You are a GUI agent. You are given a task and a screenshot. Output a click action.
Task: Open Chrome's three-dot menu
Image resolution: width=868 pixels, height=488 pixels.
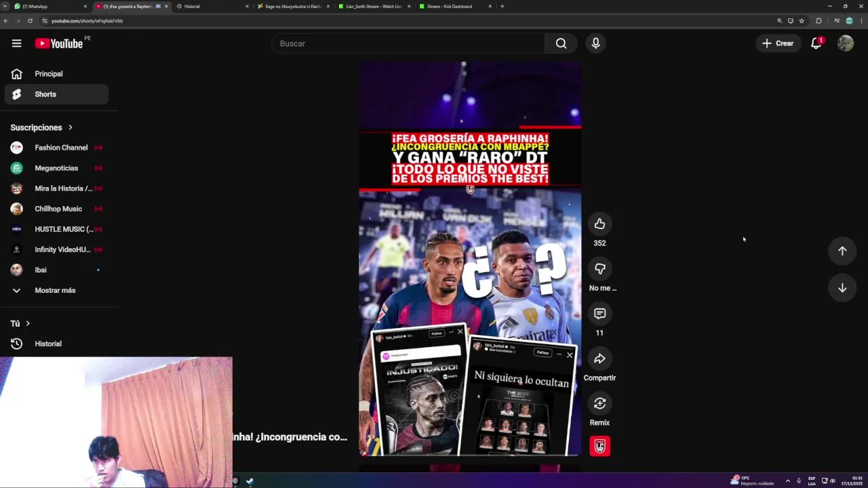pos(861,21)
